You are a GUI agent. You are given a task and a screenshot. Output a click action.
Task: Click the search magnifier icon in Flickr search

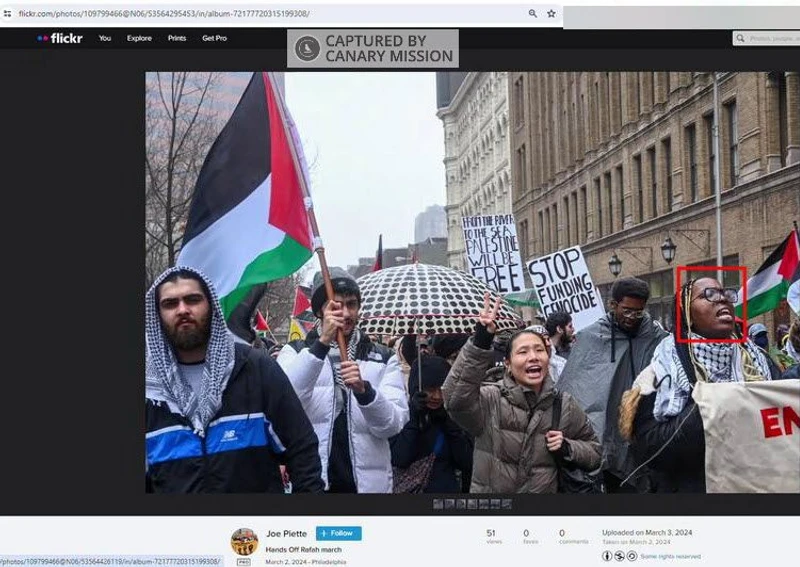point(740,38)
